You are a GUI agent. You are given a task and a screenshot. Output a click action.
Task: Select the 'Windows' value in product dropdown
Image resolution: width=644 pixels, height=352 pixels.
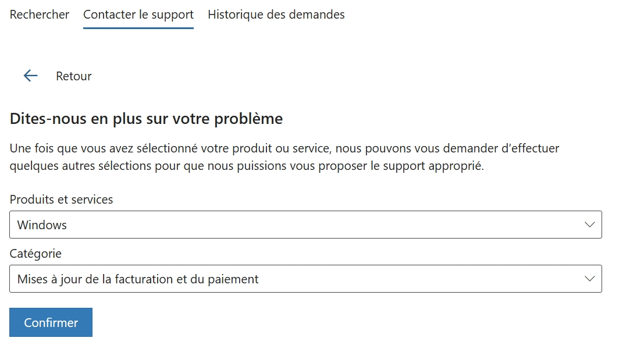[42, 225]
